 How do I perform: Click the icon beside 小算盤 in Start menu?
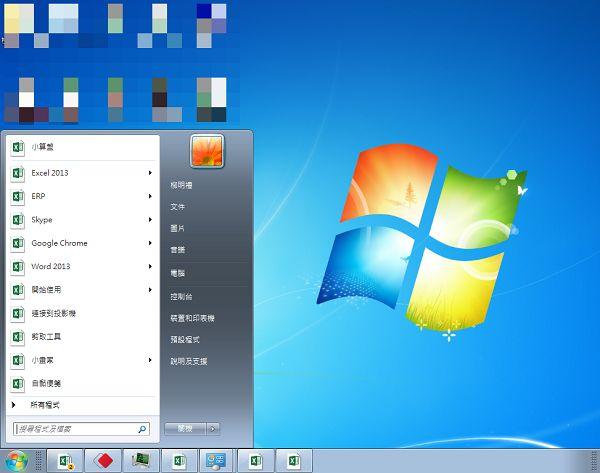(18, 147)
